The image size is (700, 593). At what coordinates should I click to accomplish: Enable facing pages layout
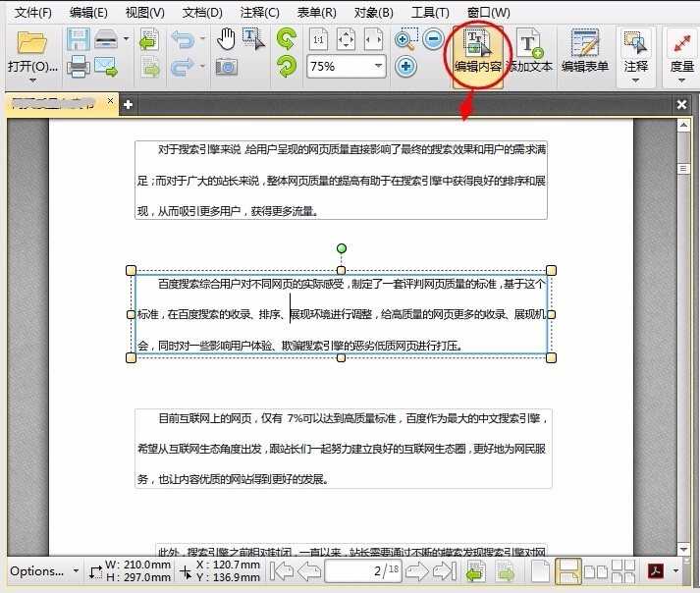[597, 571]
